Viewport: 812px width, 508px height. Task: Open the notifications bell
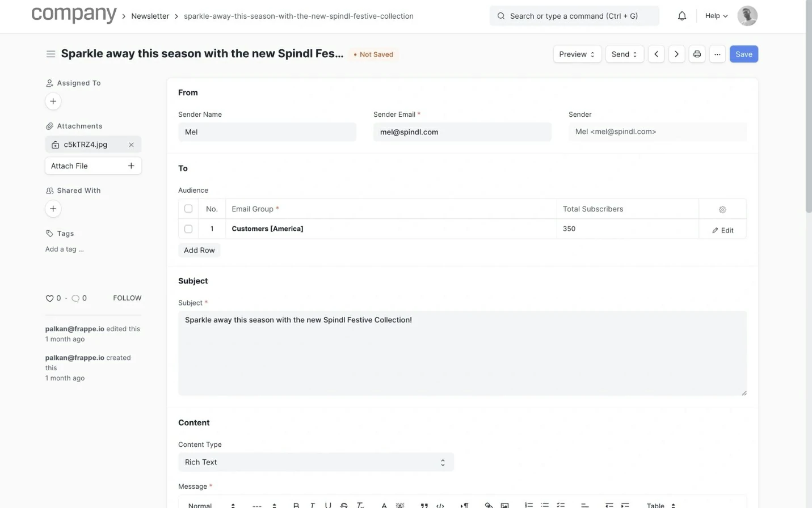pyautogui.click(x=681, y=16)
